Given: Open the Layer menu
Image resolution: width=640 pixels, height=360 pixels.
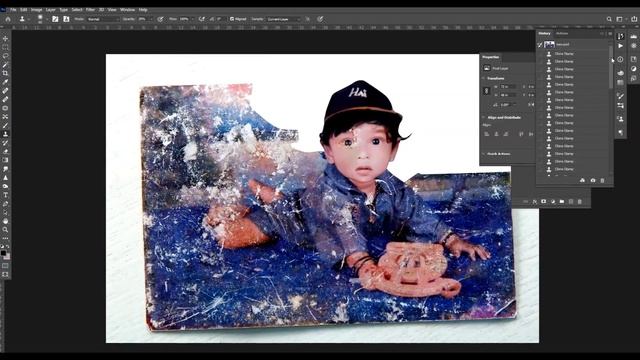Looking at the screenshot, I should coord(51,9).
